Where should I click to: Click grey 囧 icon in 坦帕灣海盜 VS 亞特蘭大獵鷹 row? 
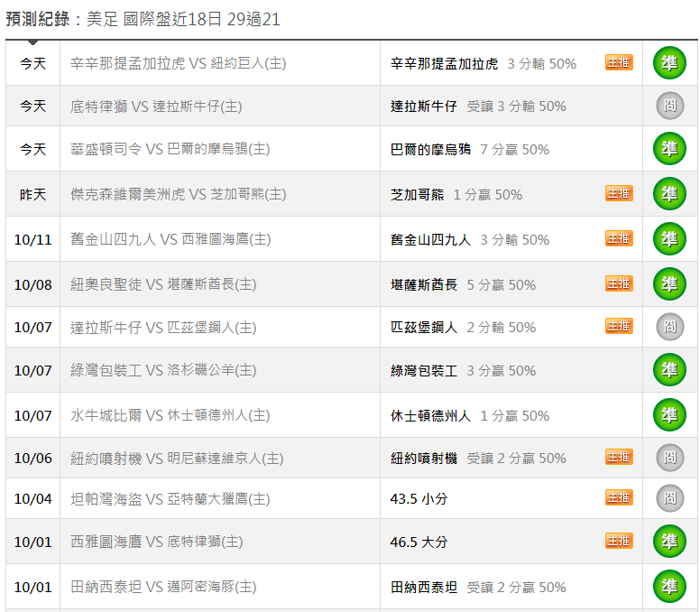[x=669, y=498]
